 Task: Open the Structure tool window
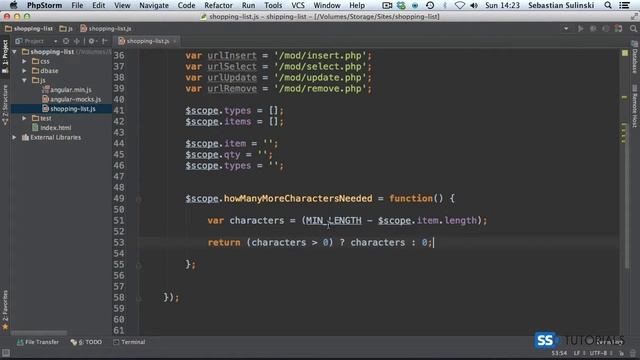point(5,105)
